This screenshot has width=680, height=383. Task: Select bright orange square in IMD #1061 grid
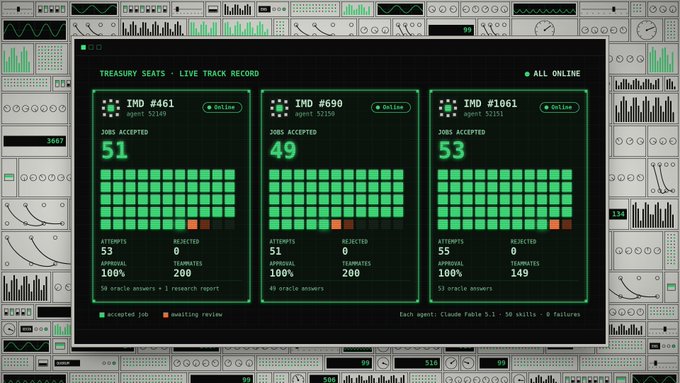click(x=554, y=224)
